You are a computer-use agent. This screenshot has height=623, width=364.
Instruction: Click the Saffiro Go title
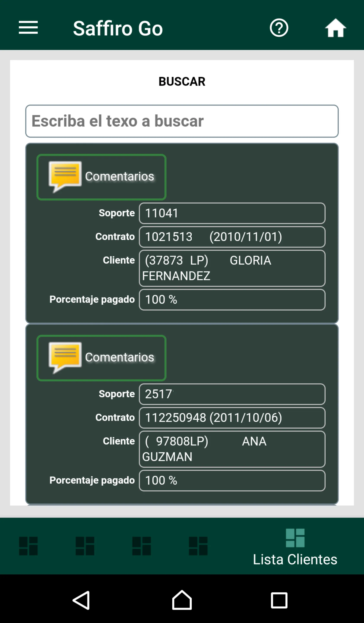tap(118, 28)
